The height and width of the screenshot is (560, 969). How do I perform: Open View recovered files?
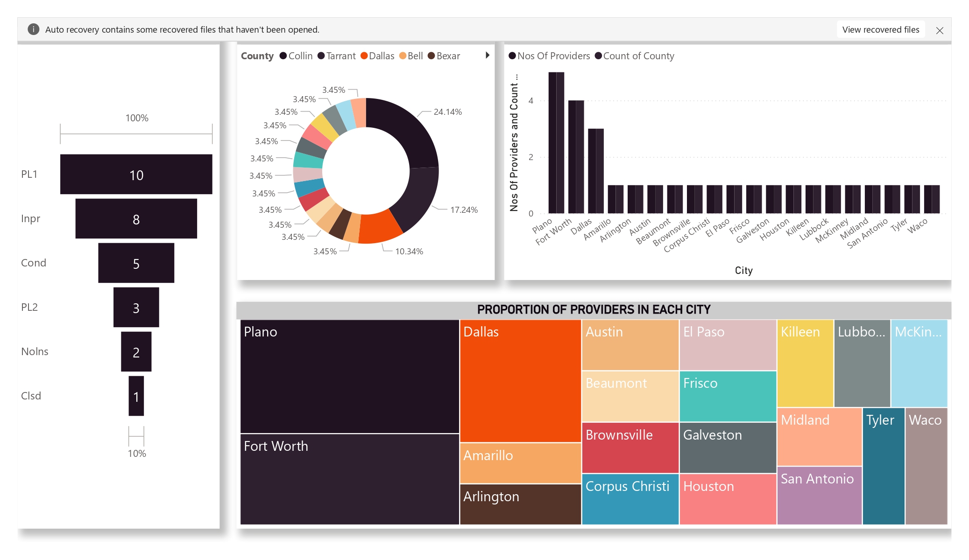tap(880, 29)
